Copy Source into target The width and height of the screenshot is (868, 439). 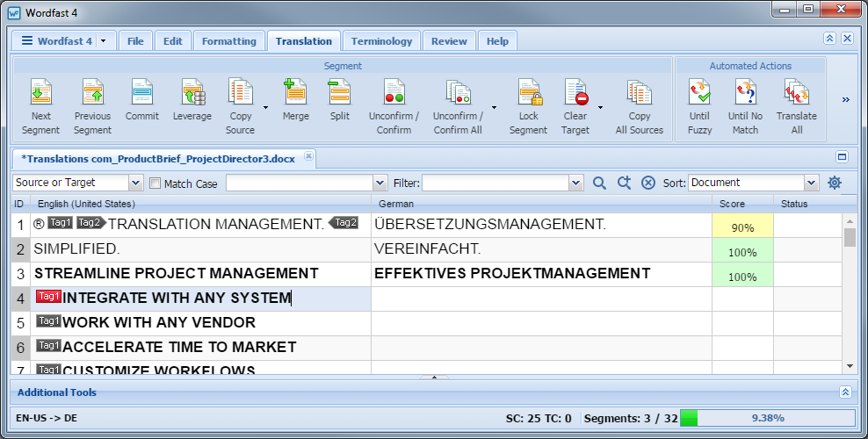[x=240, y=107]
